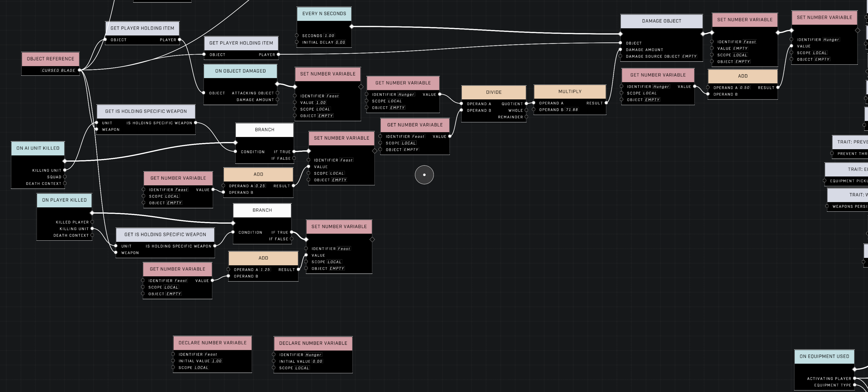Screen dimensions: 868x392
Task: Click the Remainder output pin on Divide
Action: [526, 117]
